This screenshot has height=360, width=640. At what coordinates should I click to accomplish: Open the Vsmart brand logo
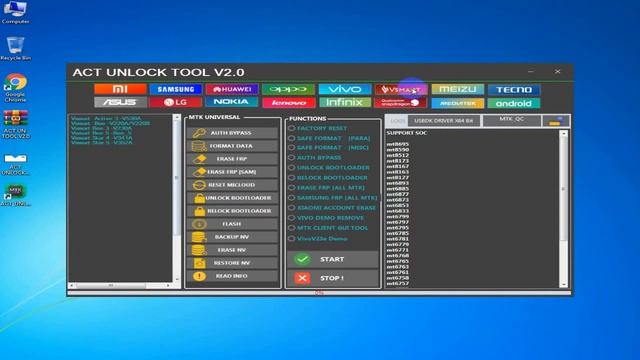click(x=401, y=89)
